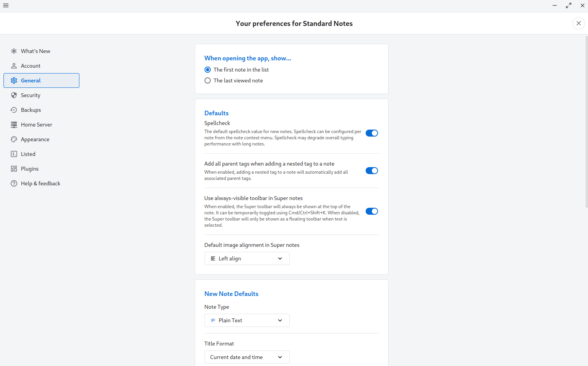Open the hamburger menu in title bar
Image resolution: width=588 pixels, height=366 pixels.
pyautogui.click(x=6, y=5)
